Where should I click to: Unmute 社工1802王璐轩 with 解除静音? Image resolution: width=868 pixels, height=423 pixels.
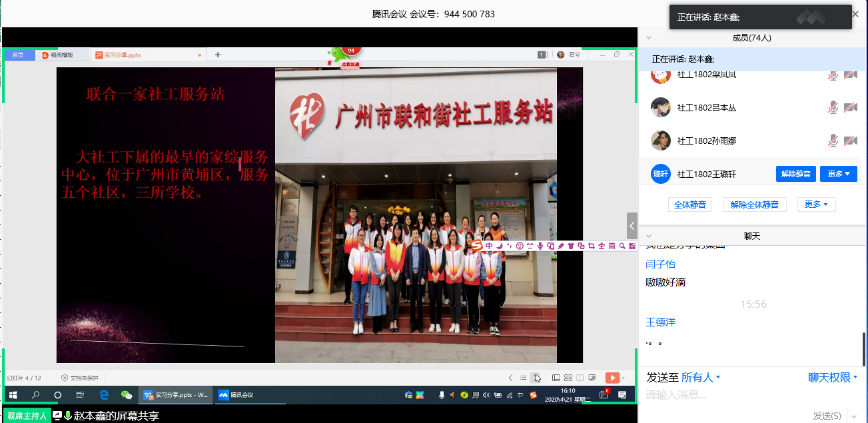(x=795, y=174)
